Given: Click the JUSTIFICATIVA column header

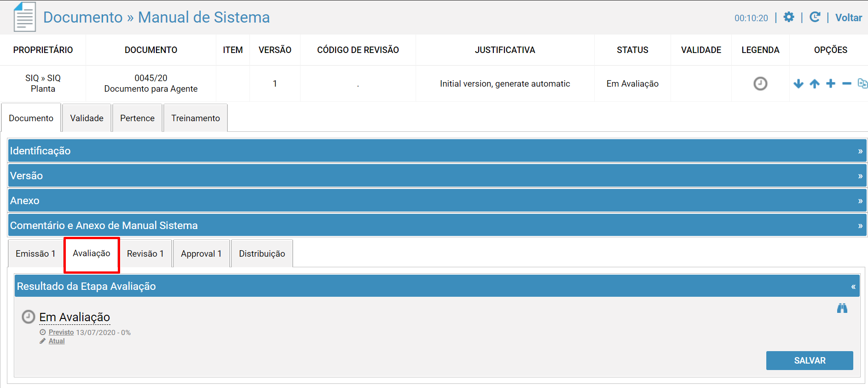Looking at the screenshot, I should tap(505, 50).
